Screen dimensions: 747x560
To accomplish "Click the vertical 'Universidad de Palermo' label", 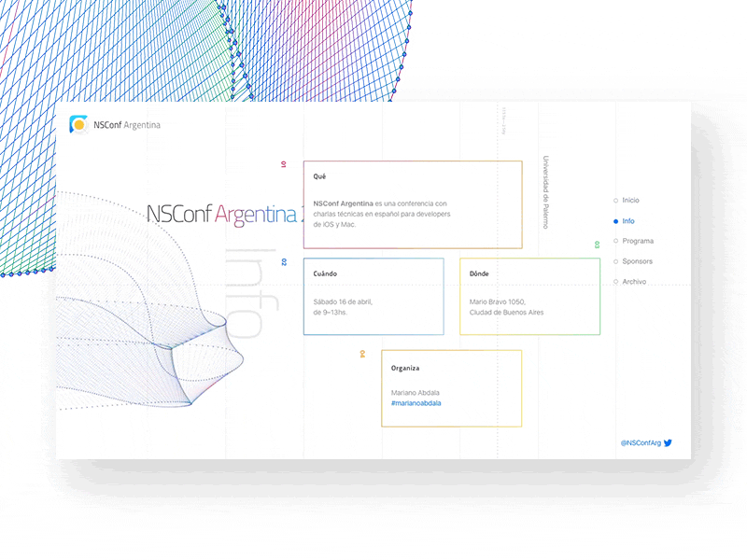I will tap(545, 192).
